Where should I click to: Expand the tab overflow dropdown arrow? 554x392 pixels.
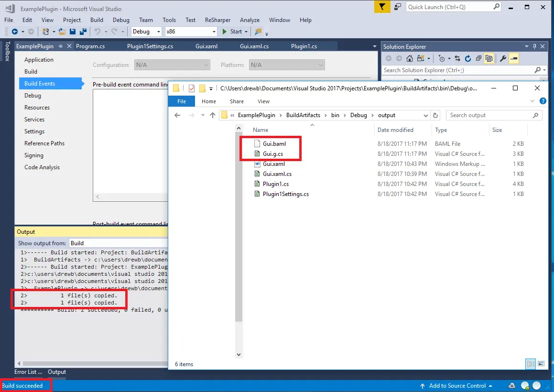[x=375, y=46]
